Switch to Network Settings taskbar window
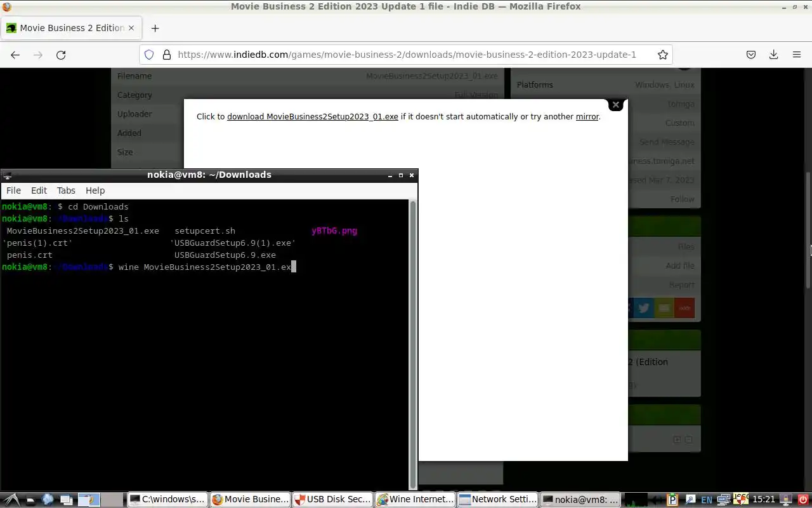Viewport: 812px width, 508px height. [x=497, y=500]
